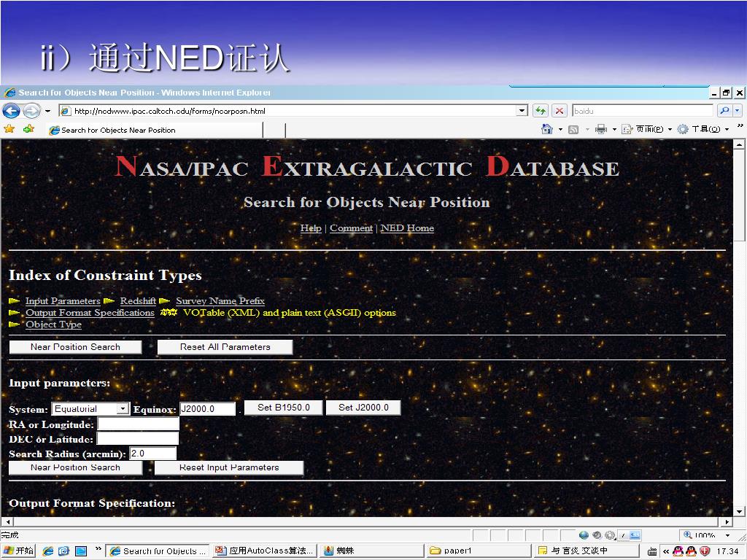This screenshot has width=747, height=560.
Task: Open the 开始 Start menu
Action: (18, 551)
